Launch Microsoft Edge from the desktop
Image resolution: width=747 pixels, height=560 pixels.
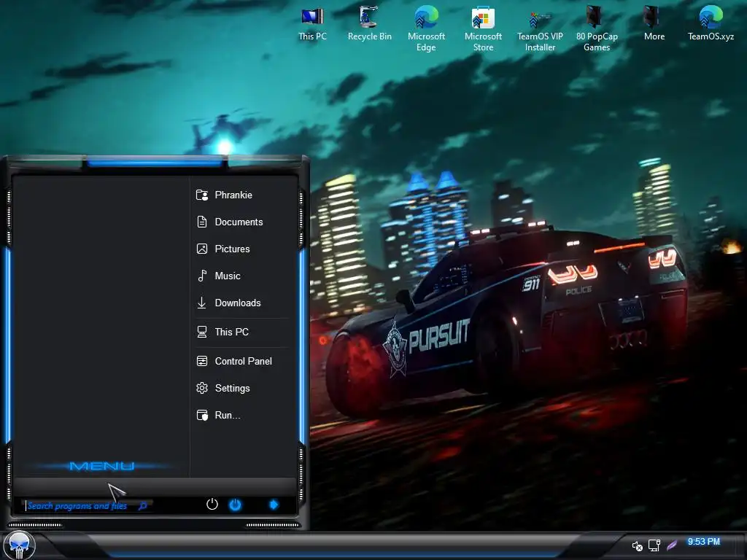[426, 28]
